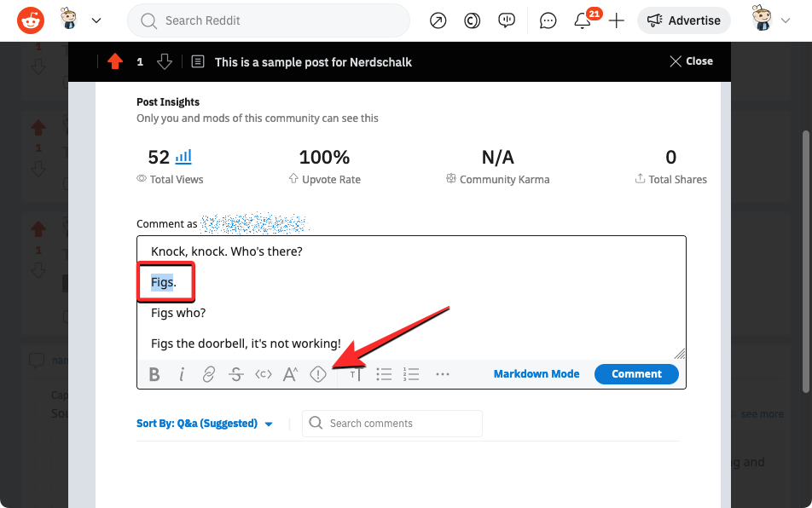Switch to Markdown Mode
The height and width of the screenshot is (508, 812).
tap(536, 374)
